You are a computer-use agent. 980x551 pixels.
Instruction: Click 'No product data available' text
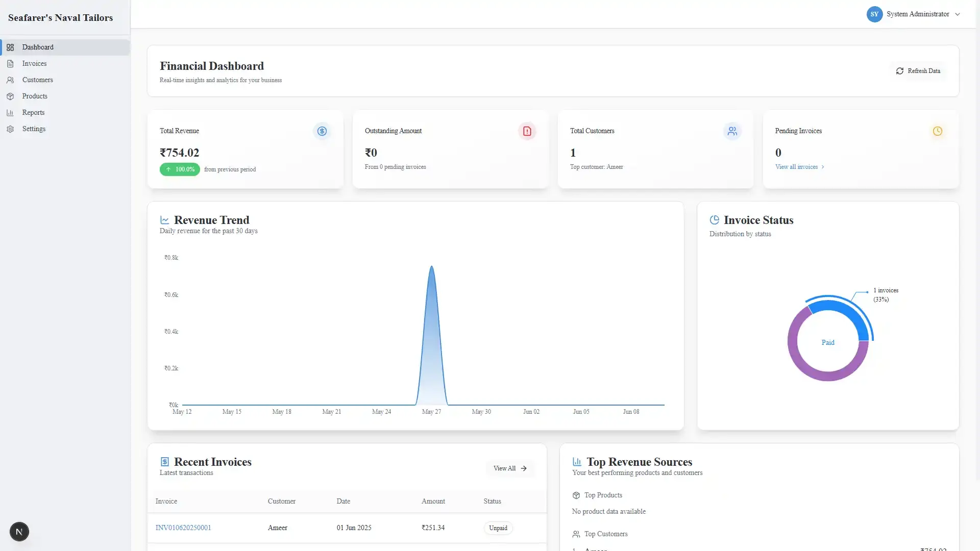pyautogui.click(x=609, y=512)
